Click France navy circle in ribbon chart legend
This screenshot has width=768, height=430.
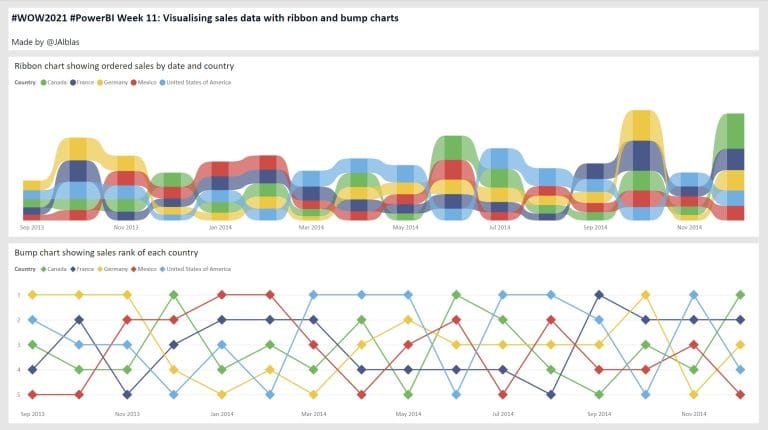click(x=72, y=82)
